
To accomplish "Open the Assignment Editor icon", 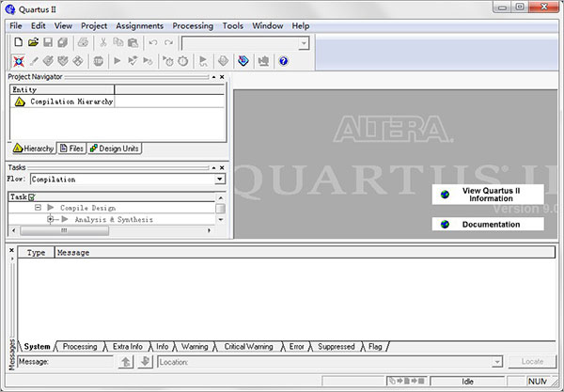I will [x=48, y=61].
